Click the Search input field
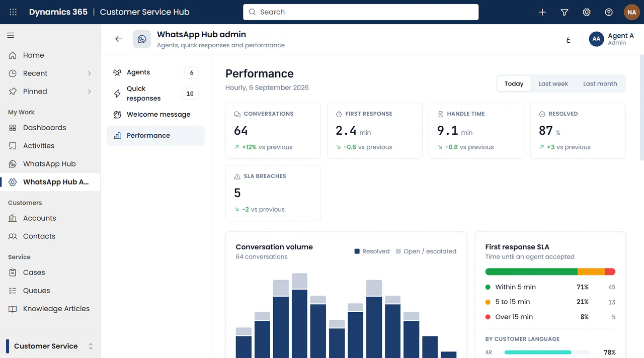Viewport: 644px width, 358px height. click(x=361, y=12)
